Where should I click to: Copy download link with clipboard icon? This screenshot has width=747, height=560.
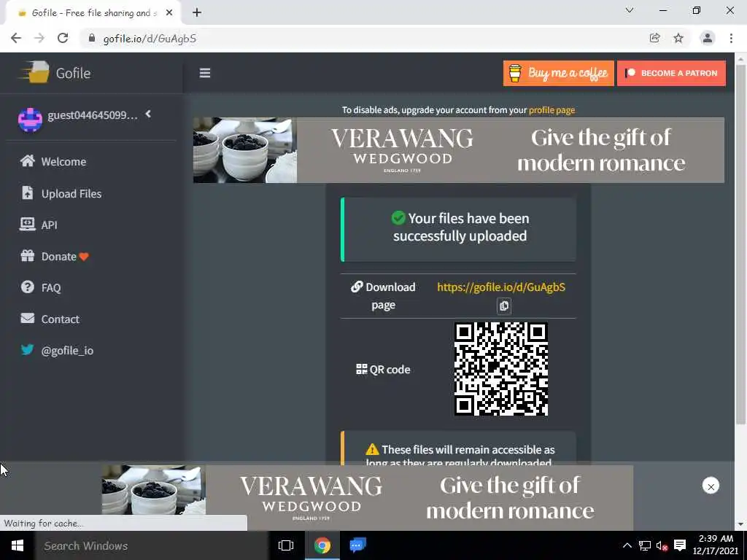click(504, 306)
